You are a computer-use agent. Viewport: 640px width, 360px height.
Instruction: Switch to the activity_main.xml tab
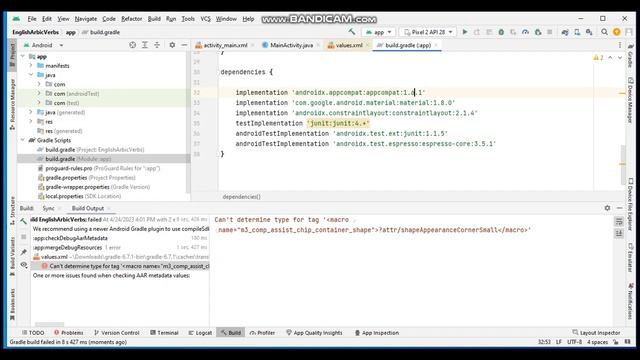pos(225,45)
